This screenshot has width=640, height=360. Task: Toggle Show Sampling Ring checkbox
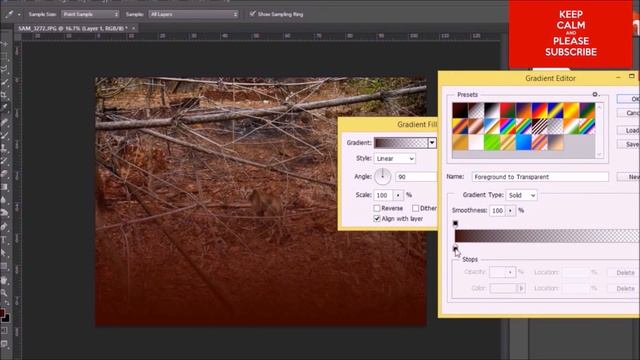252,13
